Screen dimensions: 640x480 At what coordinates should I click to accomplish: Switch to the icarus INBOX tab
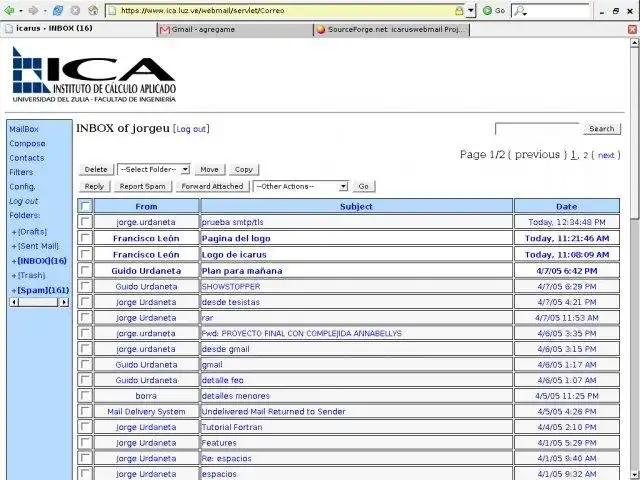[x=79, y=29]
